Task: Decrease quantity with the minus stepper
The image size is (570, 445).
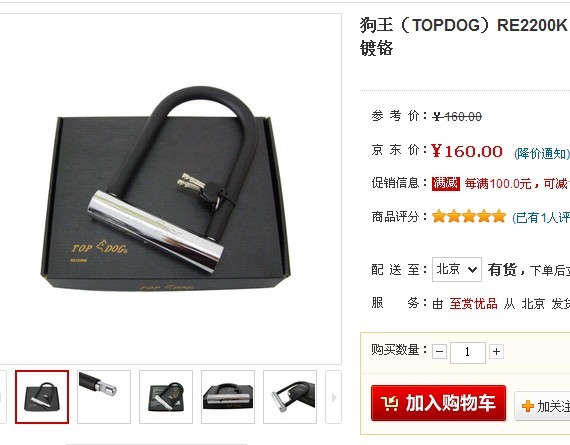Action: click(439, 352)
